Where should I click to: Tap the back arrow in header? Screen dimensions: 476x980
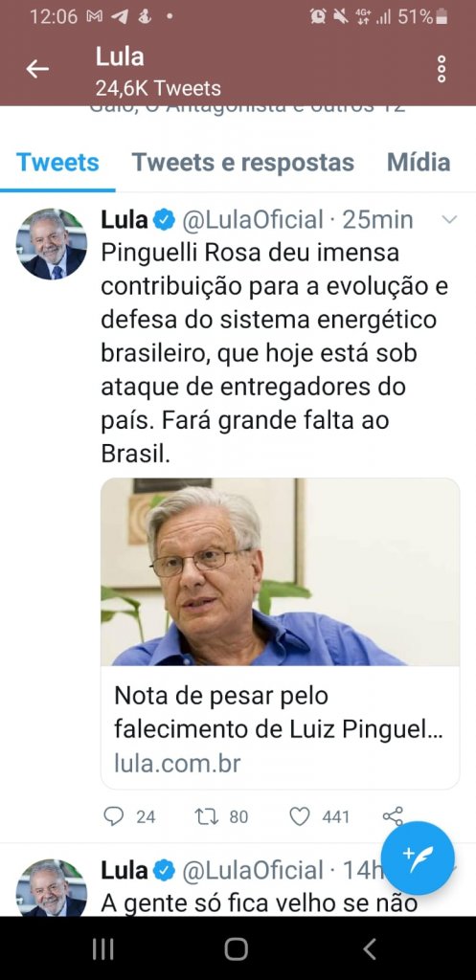[x=37, y=69]
